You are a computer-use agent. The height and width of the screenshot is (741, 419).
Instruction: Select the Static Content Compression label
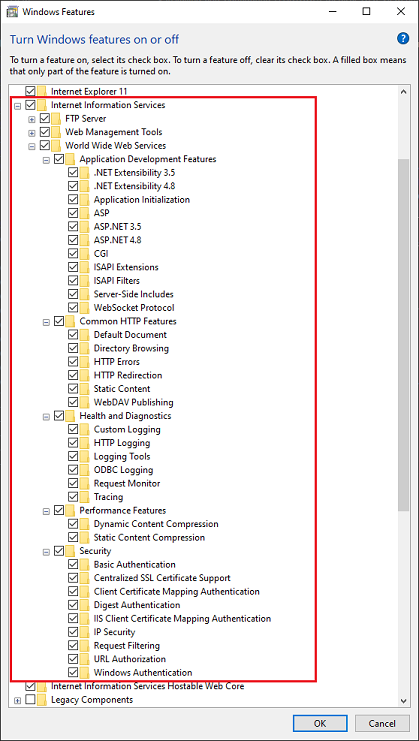(x=149, y=538)
